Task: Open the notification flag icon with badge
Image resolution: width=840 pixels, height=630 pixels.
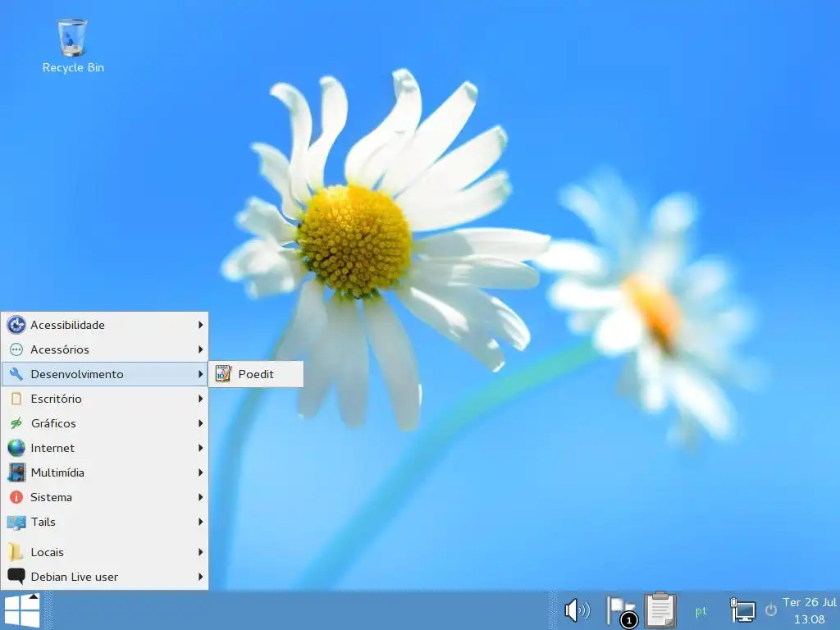Action: click(x=622, y=611)
